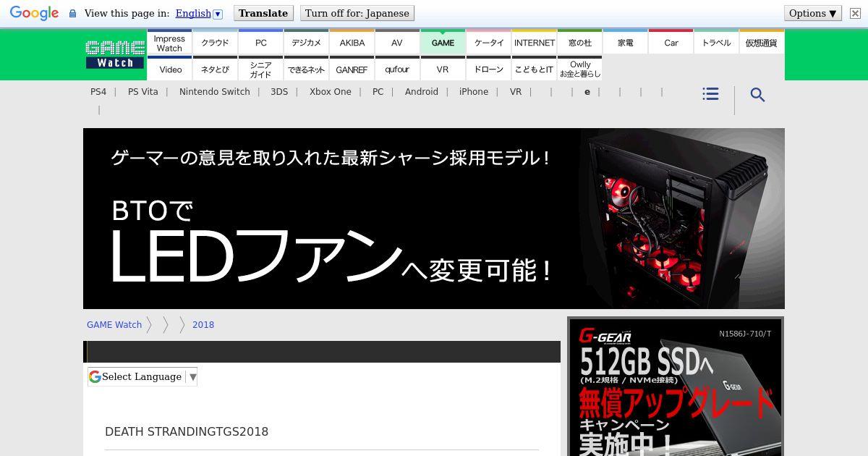The width and height of the screenshot is (868, 456).
Task: Open the PC tab in the top navigation
Action: click(x=260, y=43)
